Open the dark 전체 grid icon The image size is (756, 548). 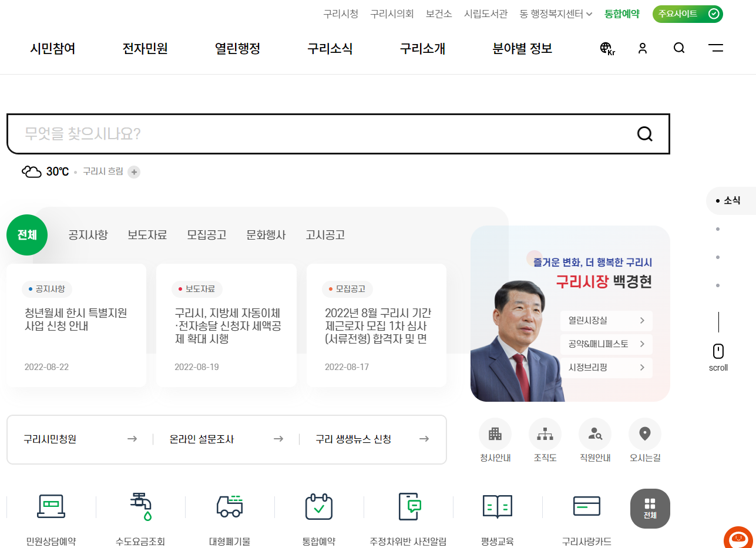(650, 508)
